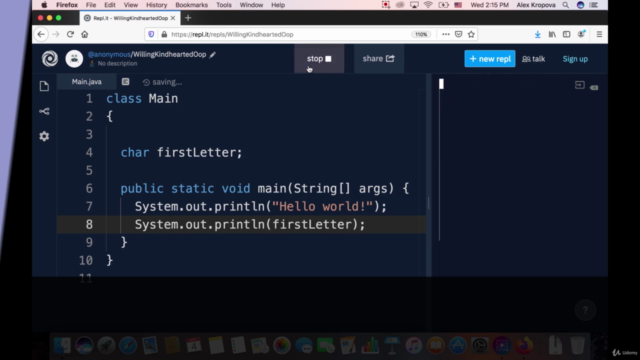Click line number 6 in gutter
Screen dimensions: 640x360
[x=89, y=189]
